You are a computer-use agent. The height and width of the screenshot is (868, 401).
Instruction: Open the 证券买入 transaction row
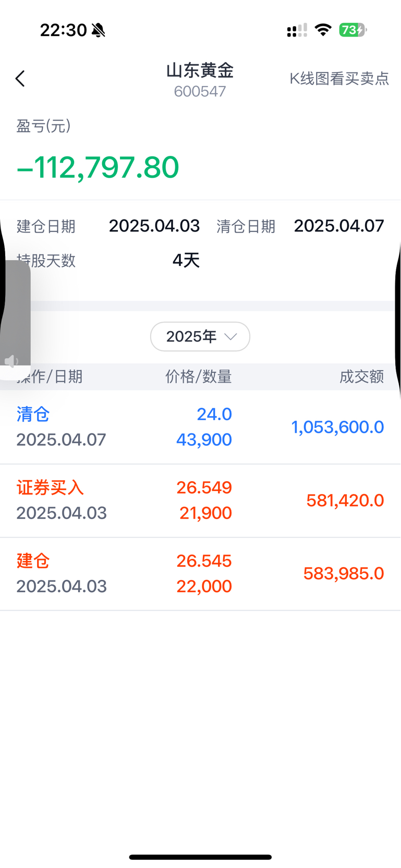click(x=200, y=500)
